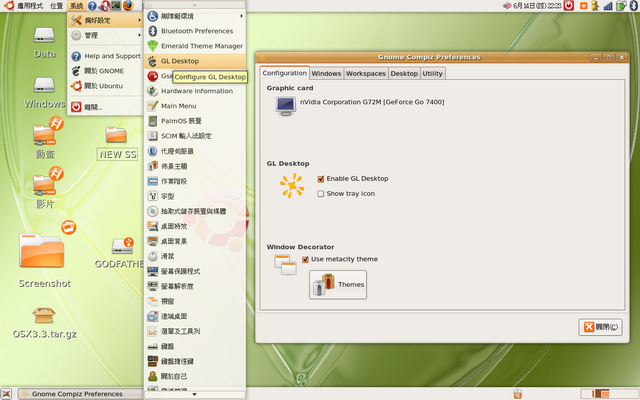Open Bluetooth Preferences in the menu
The width and height of the screenshot is (640, 400).
point(195,31)
